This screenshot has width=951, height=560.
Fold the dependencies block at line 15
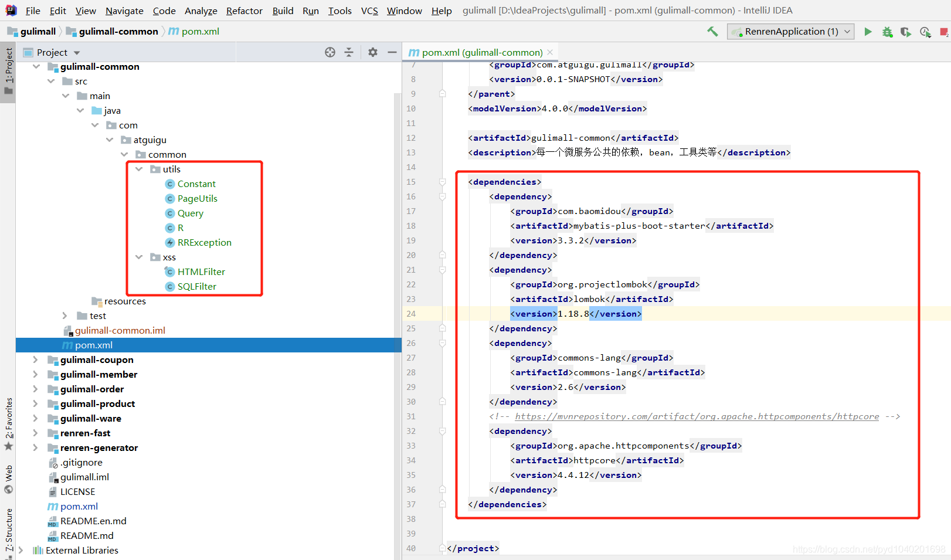click(x=443, y=182)
